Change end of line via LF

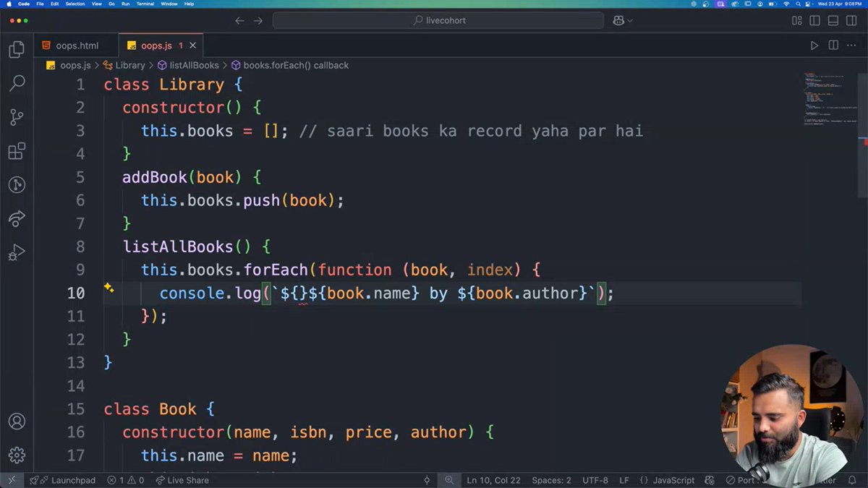click(624, 480)
